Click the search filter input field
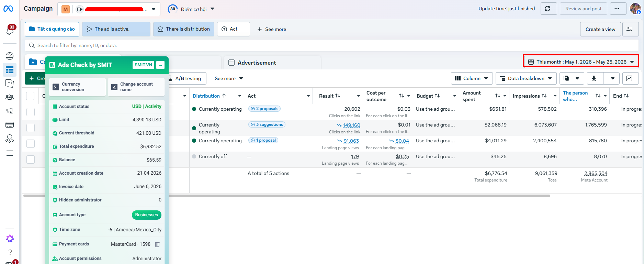The image size is (644, 264). [x=332, y=45]
